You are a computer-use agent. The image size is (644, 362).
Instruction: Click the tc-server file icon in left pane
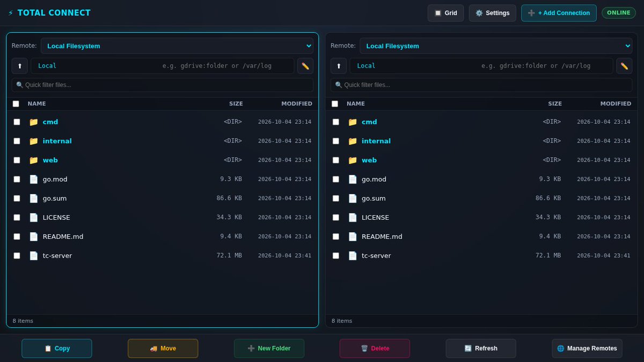tap(34, 256)
